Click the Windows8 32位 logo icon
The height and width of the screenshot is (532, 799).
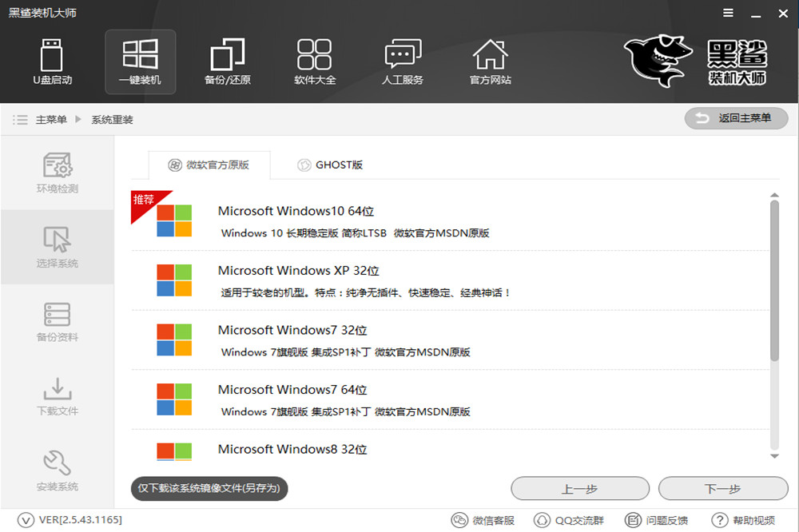point(174,452)
